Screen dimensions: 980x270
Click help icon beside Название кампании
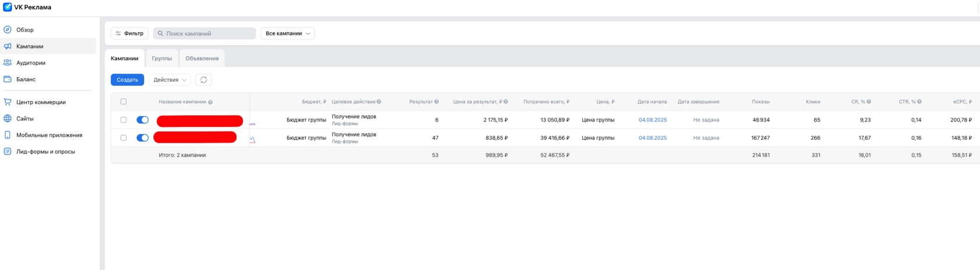click(211, 102)
